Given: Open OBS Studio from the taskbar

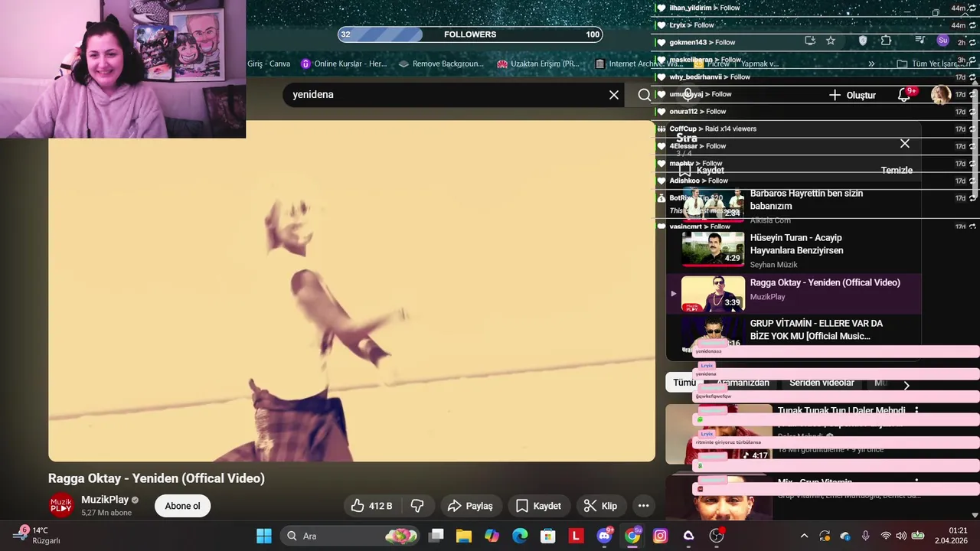Looking at the screenshot, I should (x=717, y=536).
